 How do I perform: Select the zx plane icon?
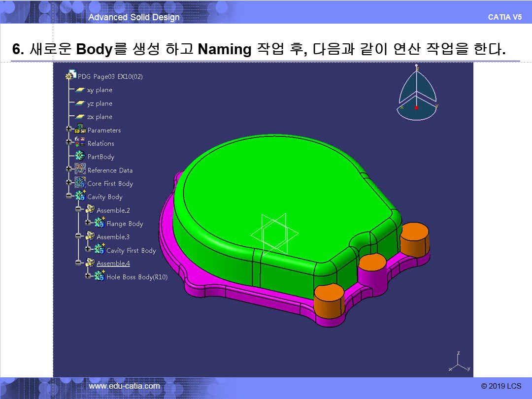pyautogui.click(x=80, y=117)
